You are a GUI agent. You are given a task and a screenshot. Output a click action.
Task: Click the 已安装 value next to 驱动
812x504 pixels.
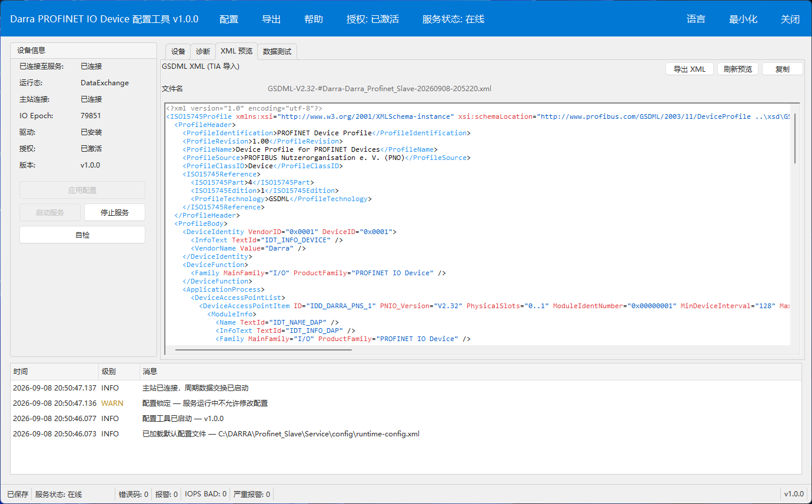pos(91,132)
